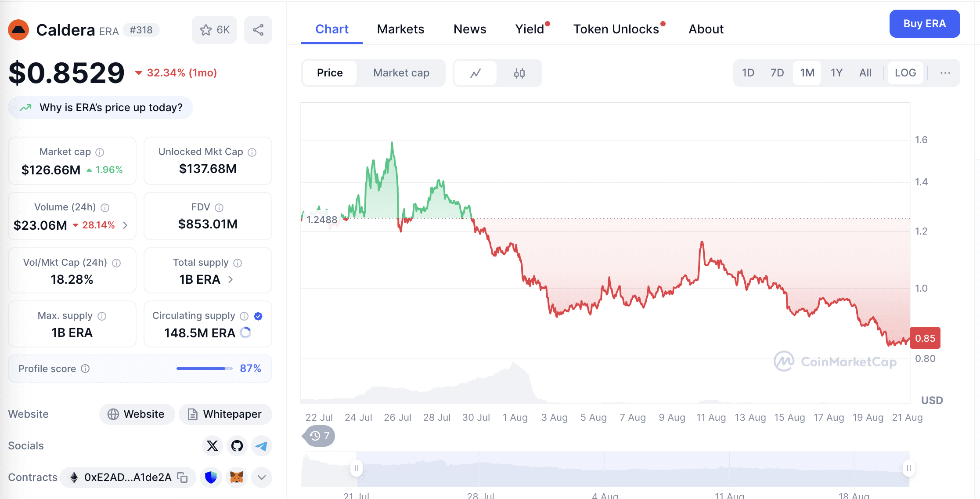Copy the contract address 0xE2AD...A1de2A
Image resolution: width=980 pixels, height=499 pixels.
coord(182,477)
